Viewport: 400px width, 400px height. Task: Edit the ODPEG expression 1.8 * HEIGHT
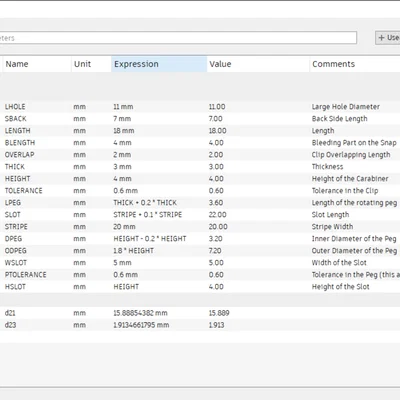[x=133, y=251]
